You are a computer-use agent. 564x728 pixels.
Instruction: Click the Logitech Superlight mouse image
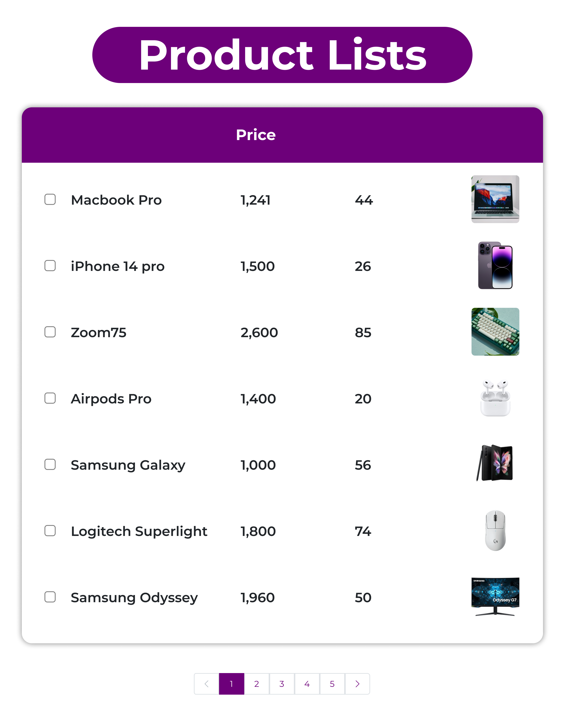click(x=495, y=530)
